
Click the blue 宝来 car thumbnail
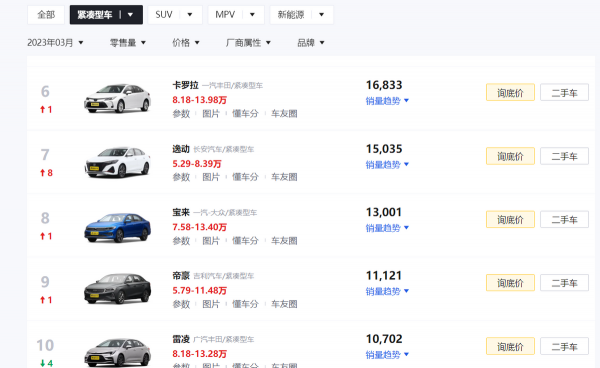[117, 227]
